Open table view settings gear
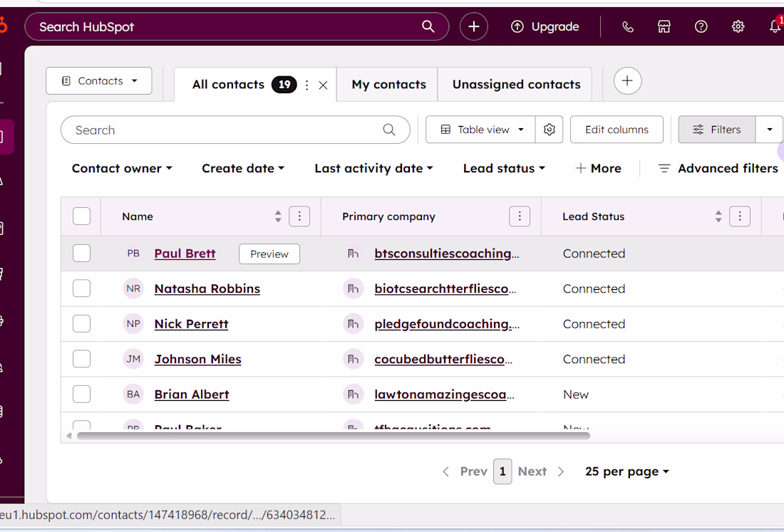This screenshot has width=784, height=532. [549, 130]
